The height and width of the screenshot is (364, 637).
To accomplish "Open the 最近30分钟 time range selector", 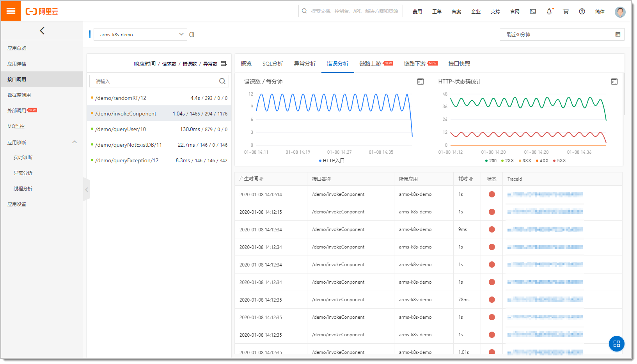I will tap(562, 34).
